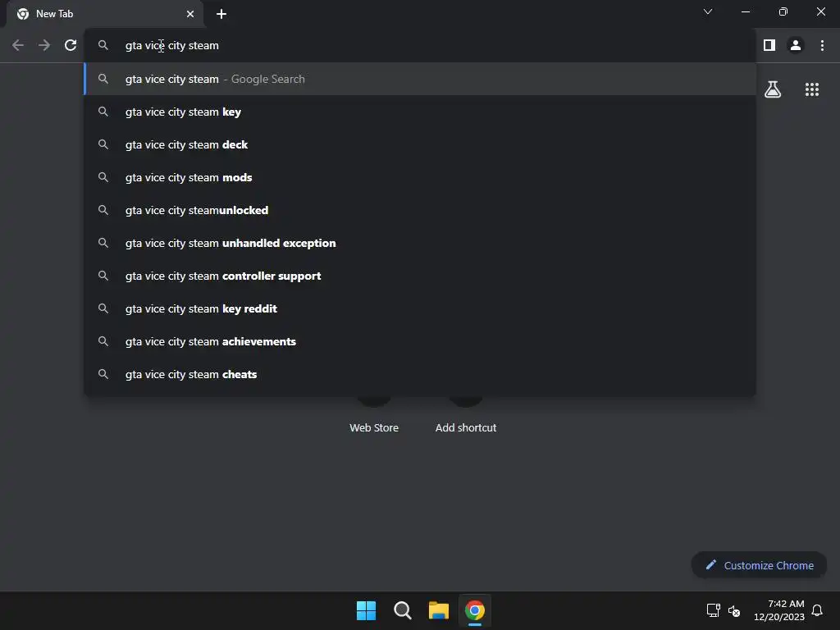Viewport: 840px width, 630px height.
Task: Select suggestion 'gta vice city steam unhandled exception'
Action: pos(420,243)
